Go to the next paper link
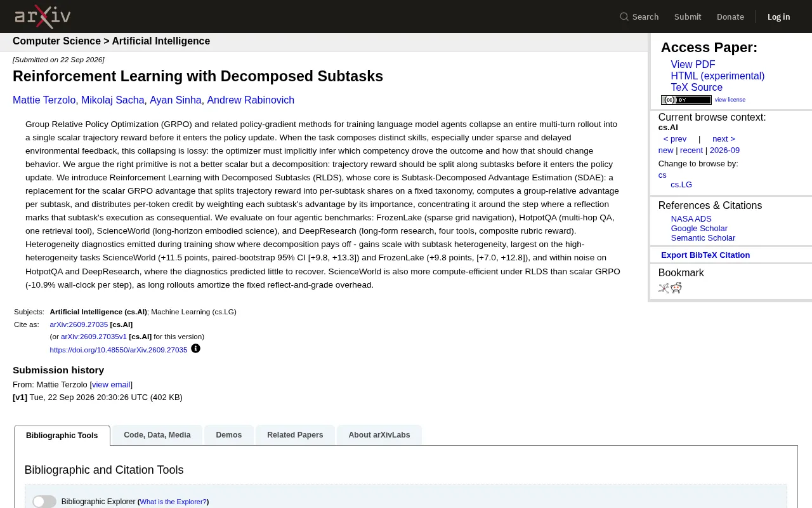The width and height of the screenshot is (812, 508). pos(724,139)
